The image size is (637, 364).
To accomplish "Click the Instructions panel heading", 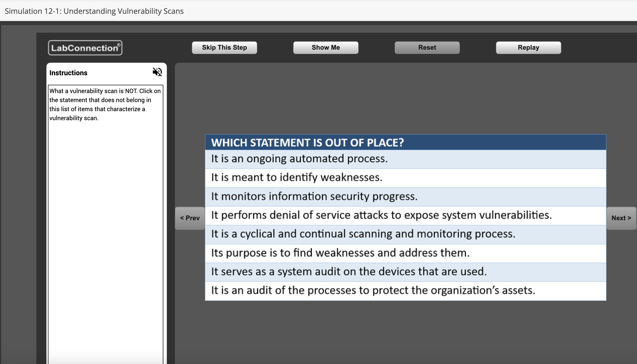I will click(x=68, y=73).
